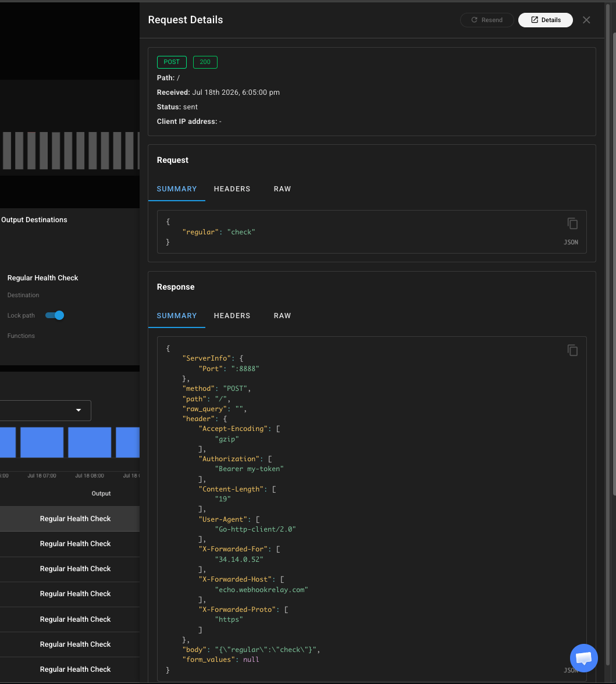The height and width of the screenshot is (684, 616).
Task: Click the "Status: sent" line
Action: [x=177, y=107]
